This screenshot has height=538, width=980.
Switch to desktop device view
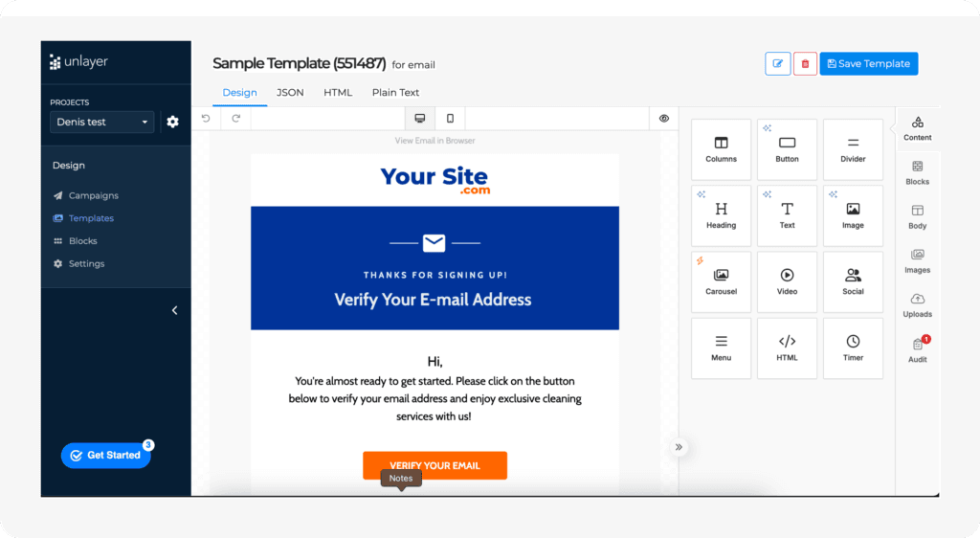click(x=419, y=119)
